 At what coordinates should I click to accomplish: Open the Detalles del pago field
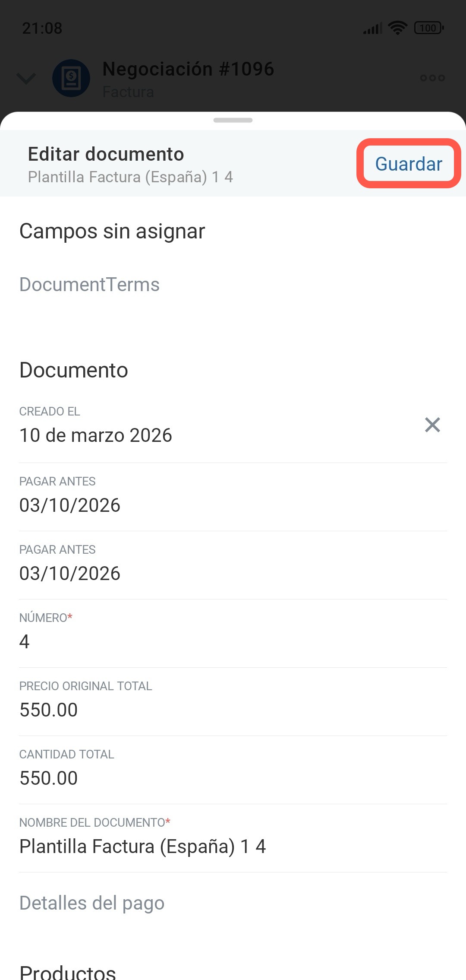pyautogui.click(x=92, y=903)
